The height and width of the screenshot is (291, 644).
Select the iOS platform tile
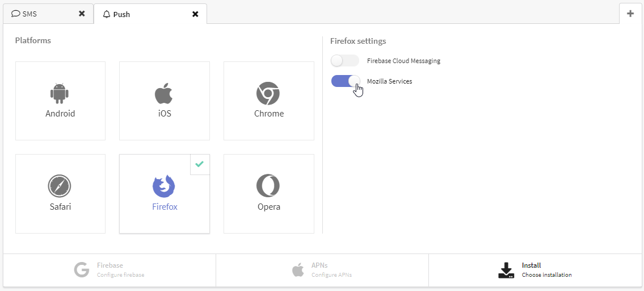[165, 101]
